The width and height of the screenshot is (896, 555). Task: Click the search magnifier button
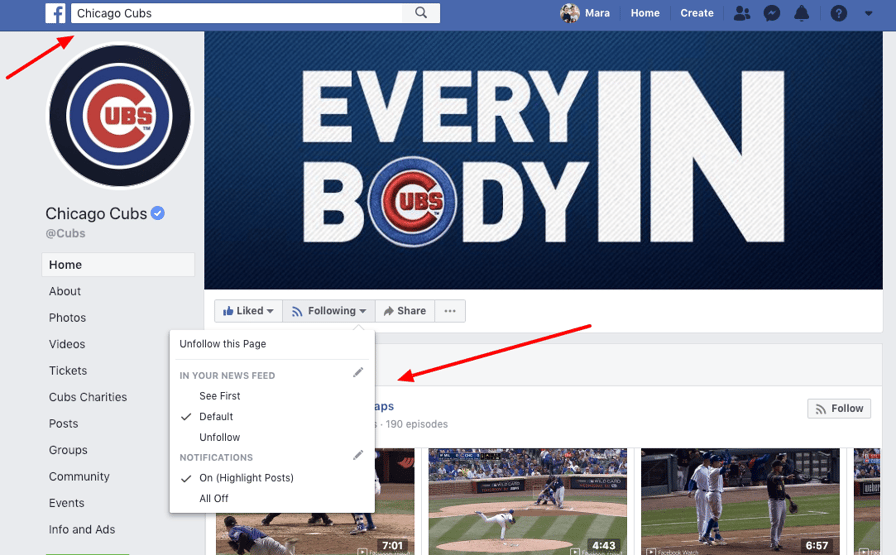point(421,13)
